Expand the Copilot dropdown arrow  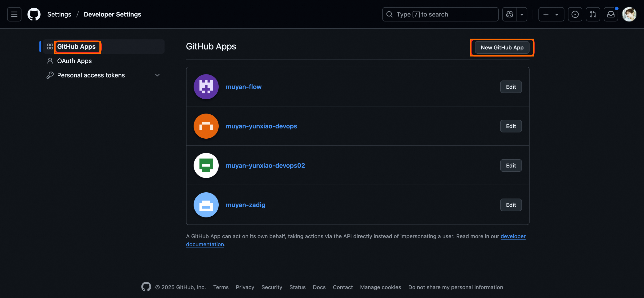(522, 14)
